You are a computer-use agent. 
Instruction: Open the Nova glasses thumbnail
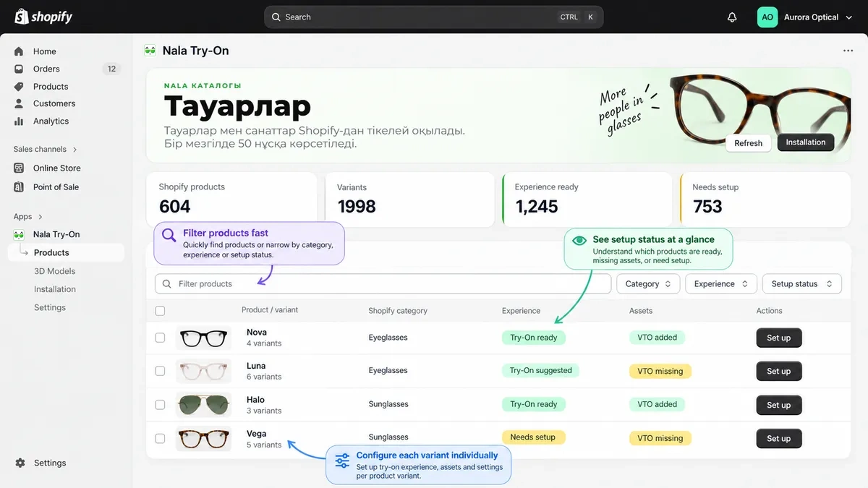[204, 338]
